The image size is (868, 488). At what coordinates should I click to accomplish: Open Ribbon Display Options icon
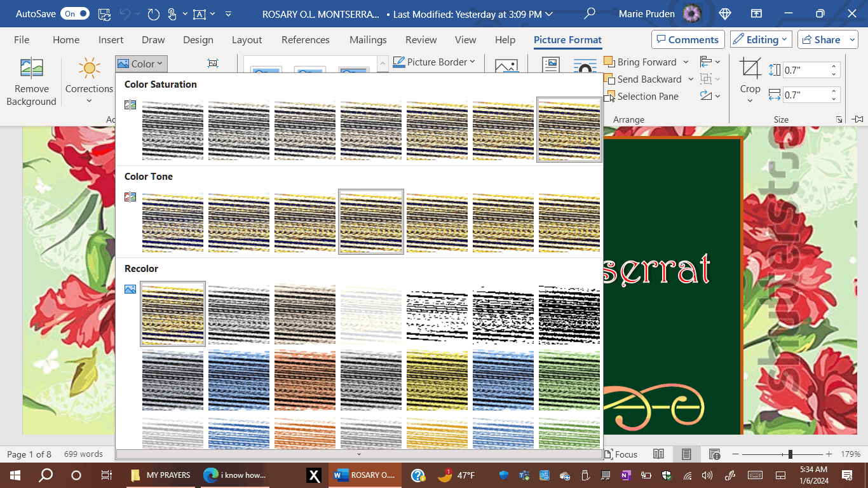[x=756, y=13]
